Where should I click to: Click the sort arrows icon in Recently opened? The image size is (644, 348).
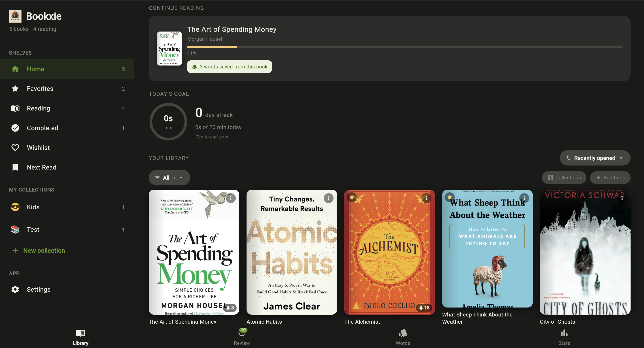tap(568, 158)
